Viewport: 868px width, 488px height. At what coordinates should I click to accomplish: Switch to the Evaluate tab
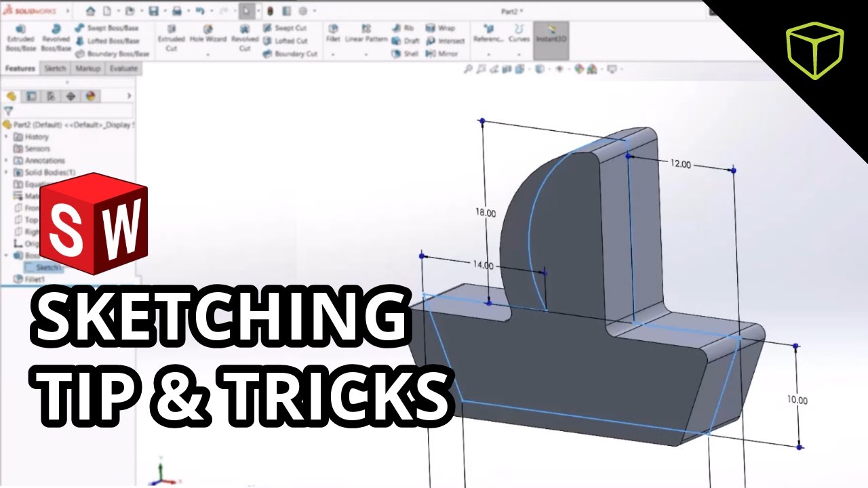123,68
